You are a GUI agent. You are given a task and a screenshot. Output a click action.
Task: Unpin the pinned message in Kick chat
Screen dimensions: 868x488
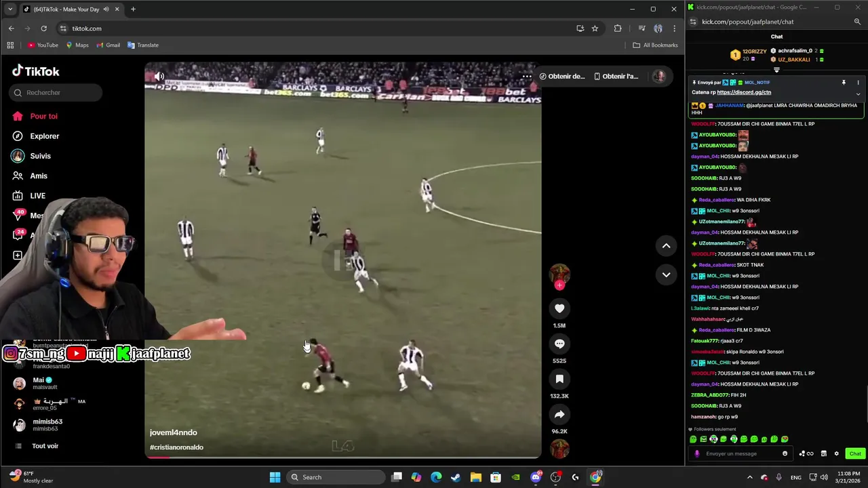pos(844,83)
